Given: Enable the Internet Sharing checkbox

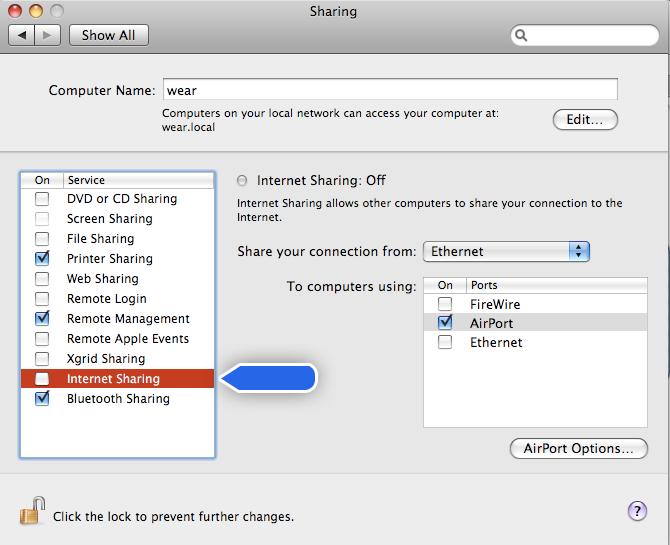Looking at the screenshot, I should (x=42, y=379).
